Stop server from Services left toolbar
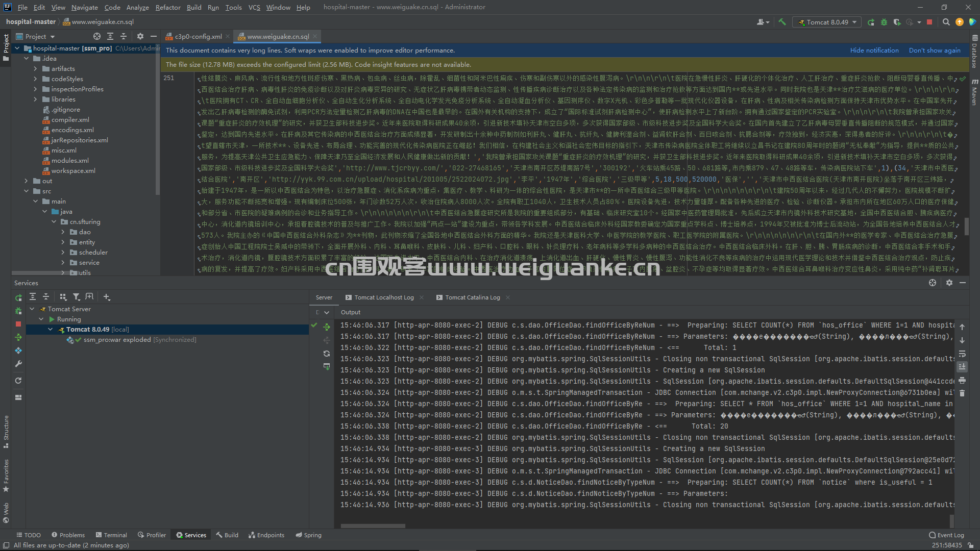Image resolution: width=980 pixels, height=551 pixels. pyautogui.click(x=18, y=324)
